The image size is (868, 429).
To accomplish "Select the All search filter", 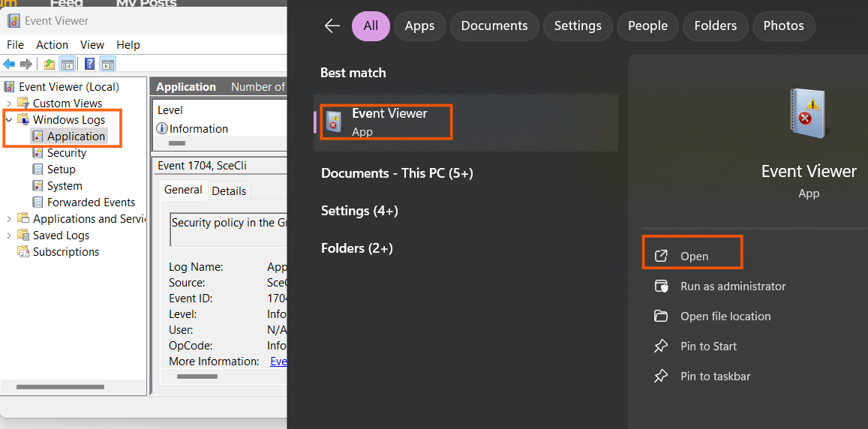I will [x=371, y=26].
